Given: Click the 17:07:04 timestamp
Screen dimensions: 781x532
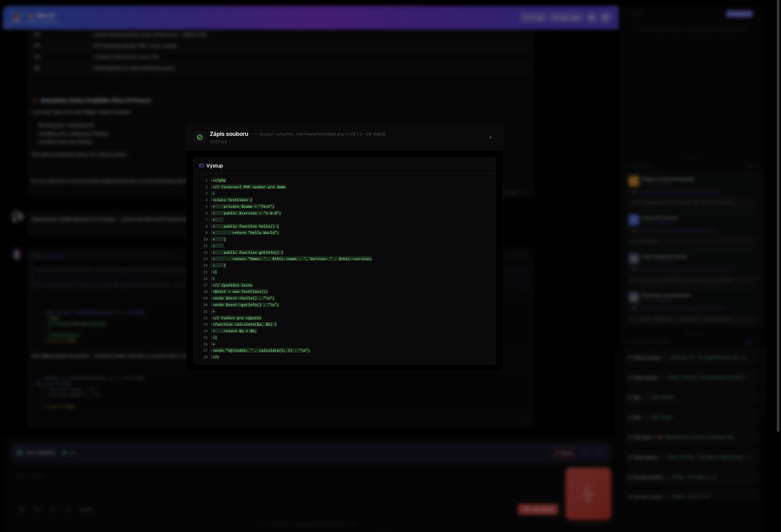Looking at the screenshot, I should pyautogui.click(x=218, y=142).
